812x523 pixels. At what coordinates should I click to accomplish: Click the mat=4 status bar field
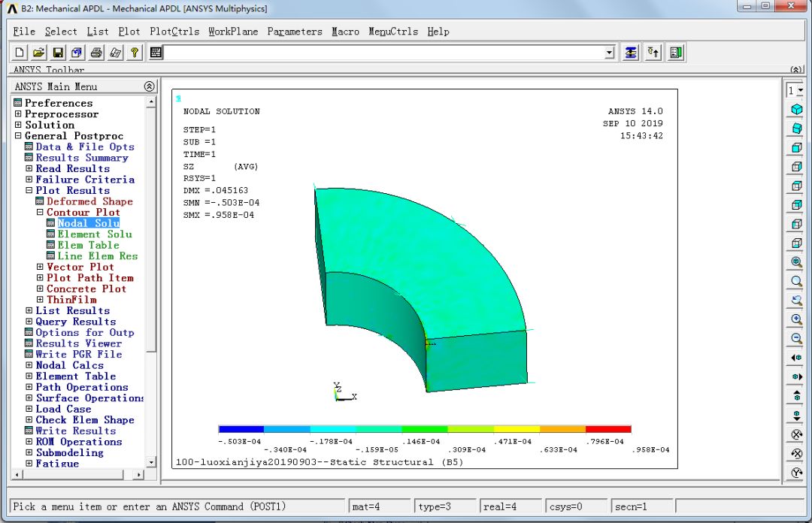coord(380,506)
